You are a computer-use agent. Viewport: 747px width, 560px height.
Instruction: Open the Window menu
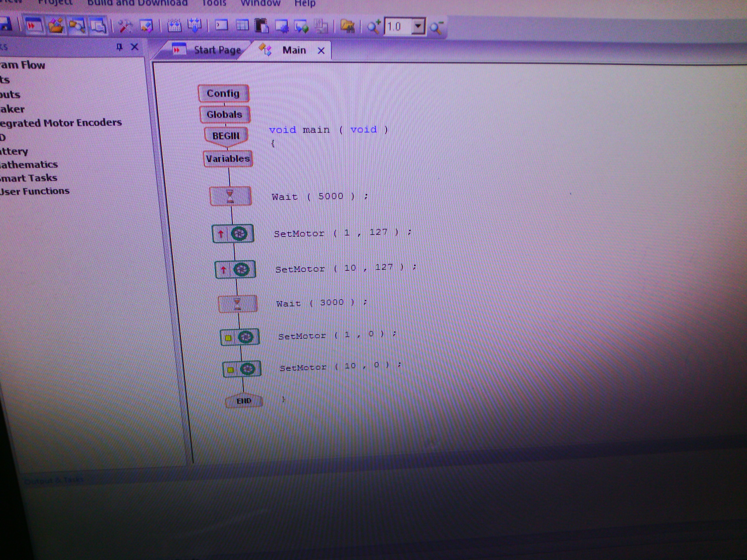click(260, 3)
